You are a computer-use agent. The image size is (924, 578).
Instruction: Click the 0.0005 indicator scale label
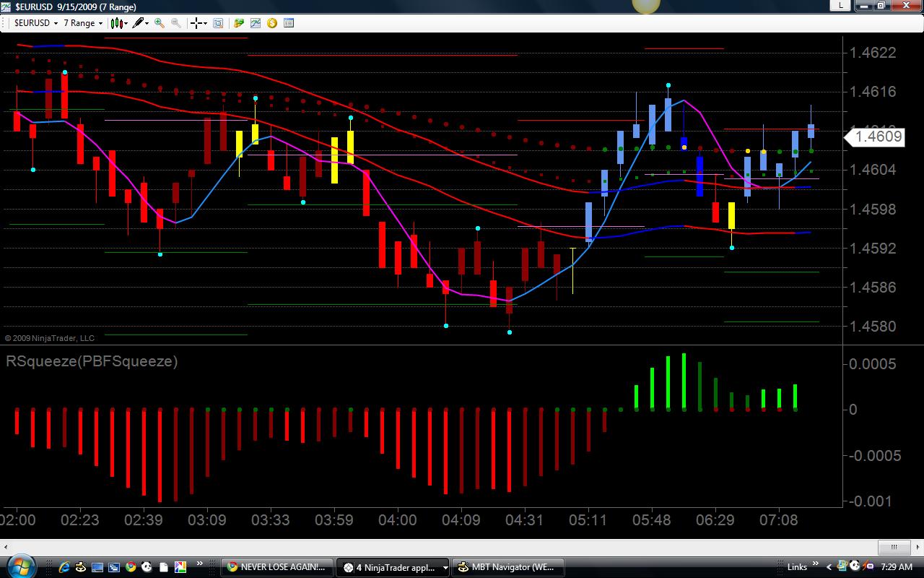pos(873,363)
